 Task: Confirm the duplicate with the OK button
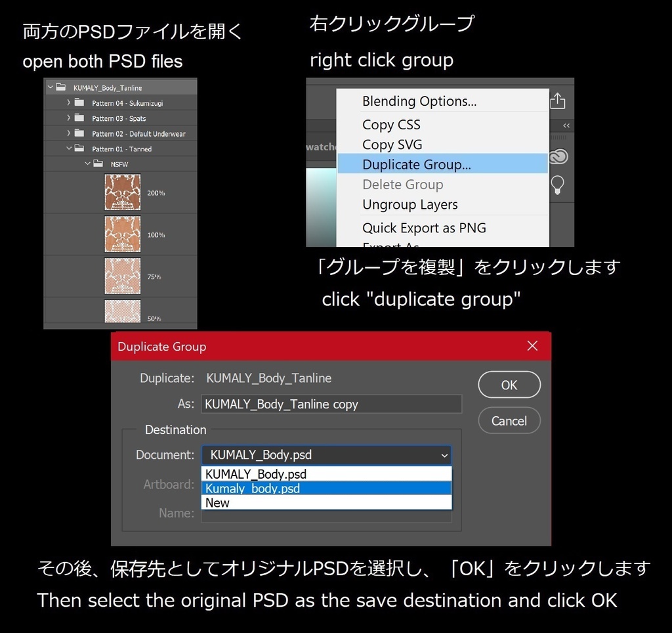509,385
